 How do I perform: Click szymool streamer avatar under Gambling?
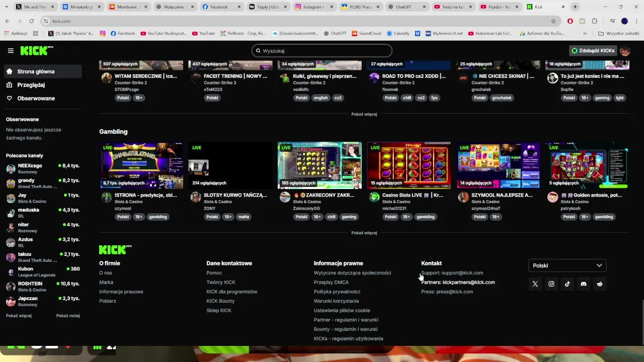pos(107,197)
